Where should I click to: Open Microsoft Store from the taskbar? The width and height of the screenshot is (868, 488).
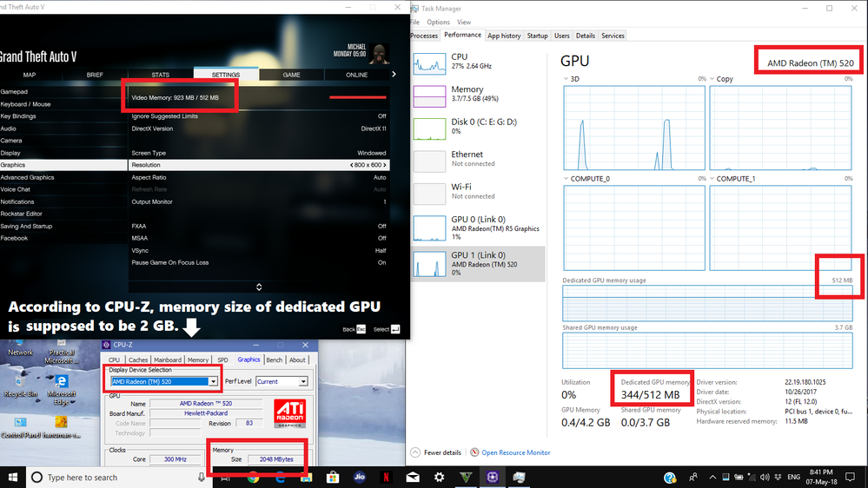[333, 477]
